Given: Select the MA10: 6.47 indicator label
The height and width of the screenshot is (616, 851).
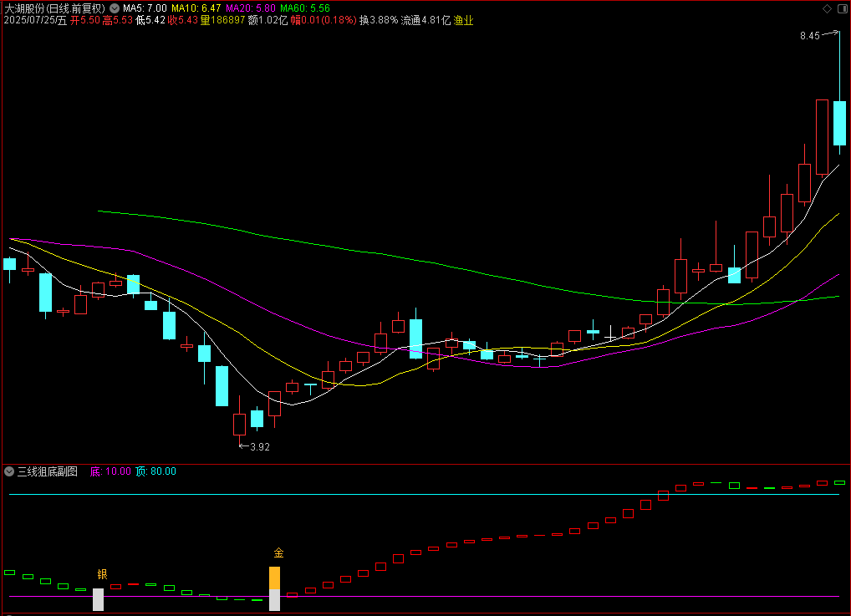Looking at the screenshot, I should [x=196, y=8].
